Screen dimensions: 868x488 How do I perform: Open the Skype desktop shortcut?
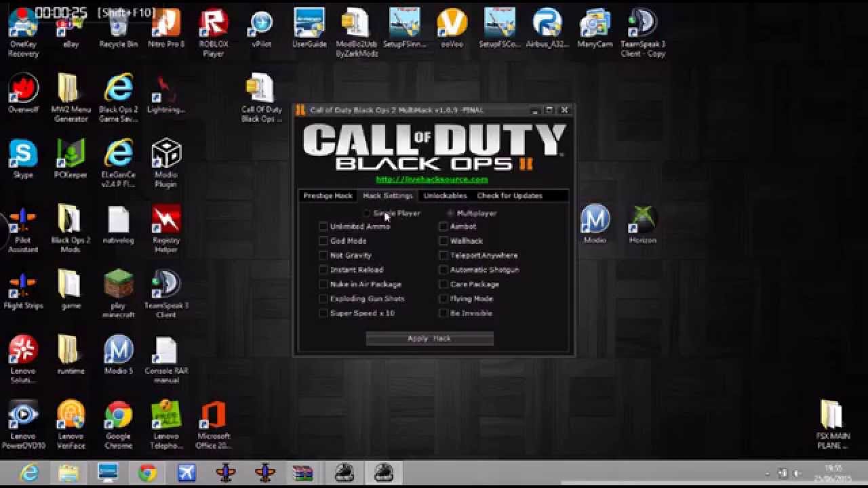[23, 159]
